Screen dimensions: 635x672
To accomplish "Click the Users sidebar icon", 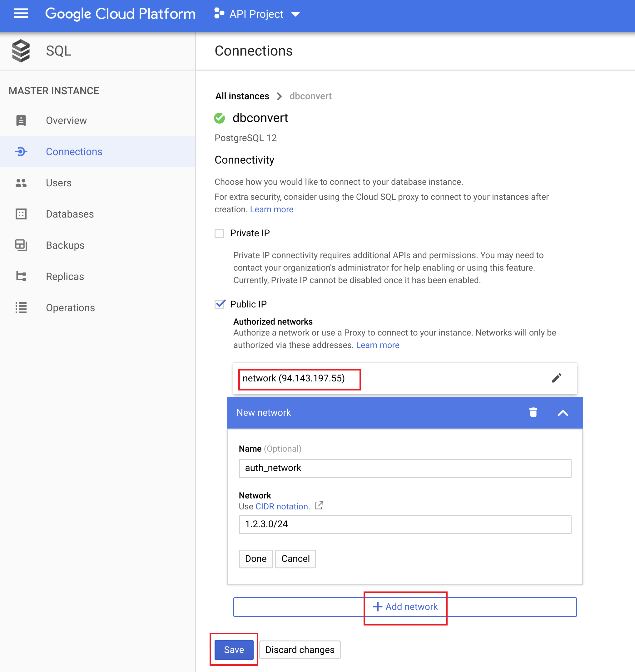I will pyautogui.click(x=21, y=183).
